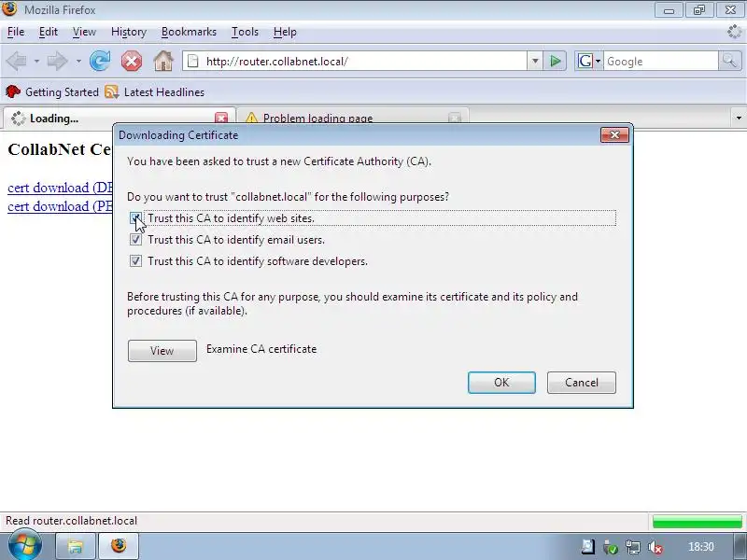Click the red Stop loading icon
This screenshot has height=560, width=747.
click(x=132, y=61)
